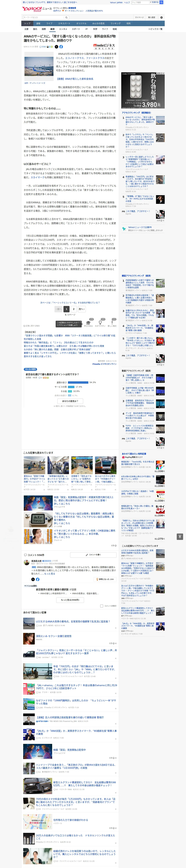This screenshot has height=868, width=186.
Task: Open recommended article on LCC化するANA大改革
Action: pyautogui.click(x=73, y=621)
